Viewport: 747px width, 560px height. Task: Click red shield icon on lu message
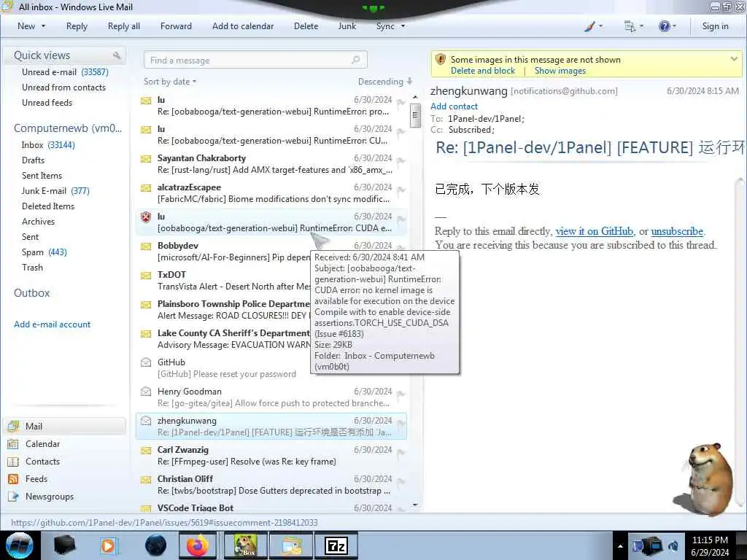tap(146, 217)
